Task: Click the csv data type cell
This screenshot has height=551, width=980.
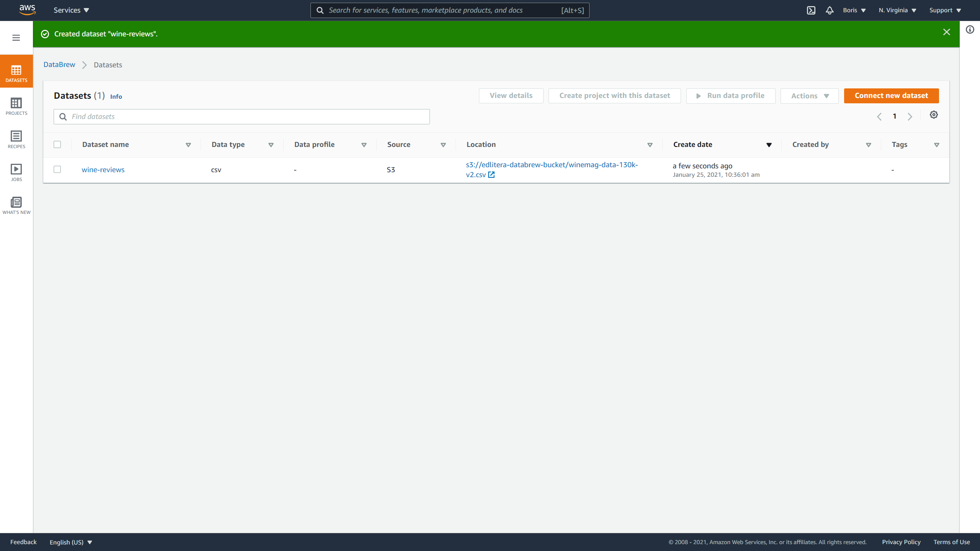Action: point(216,170)
